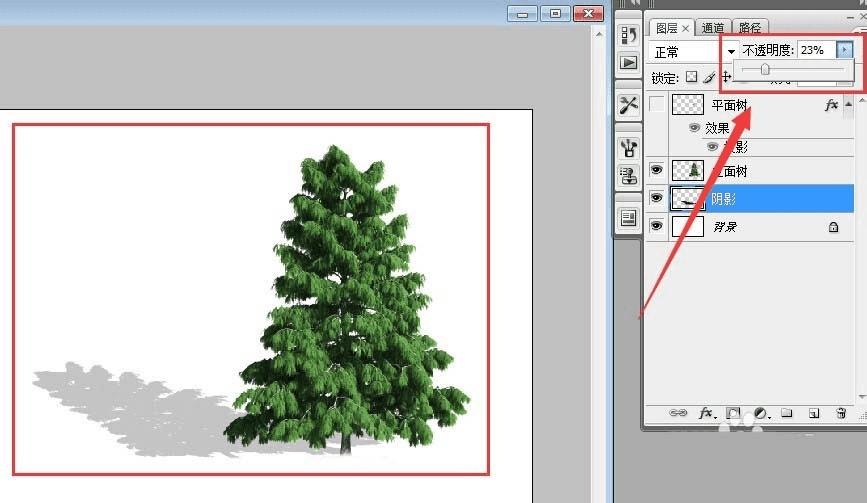Select the 平面树 layer name

pyautogui.click(x=729, y=105)
